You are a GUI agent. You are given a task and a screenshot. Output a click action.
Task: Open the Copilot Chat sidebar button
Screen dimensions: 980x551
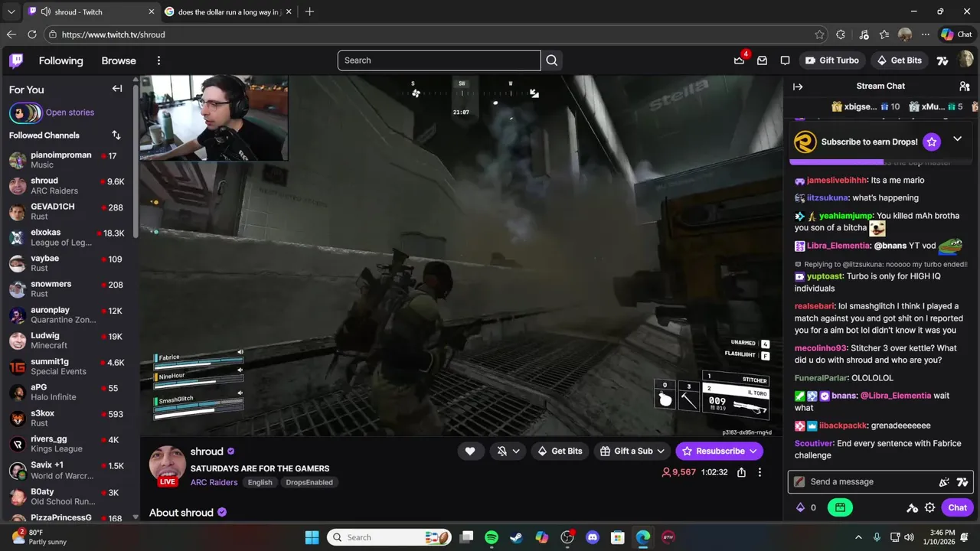coord(957,34)
